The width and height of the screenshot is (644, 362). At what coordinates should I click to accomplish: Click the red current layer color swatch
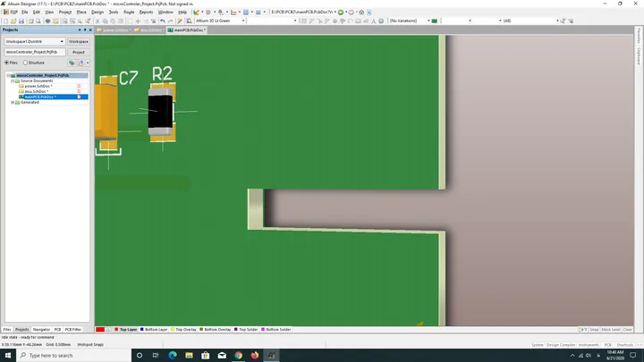[x=100, y=329]
